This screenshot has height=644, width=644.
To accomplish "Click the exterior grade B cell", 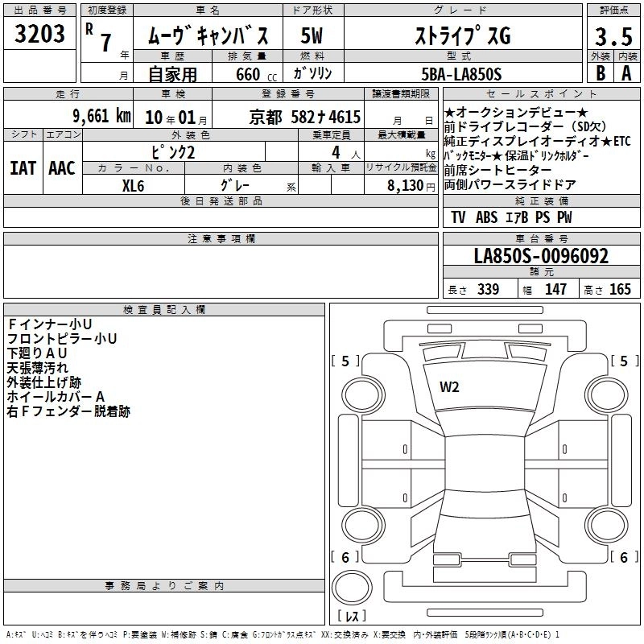I will (599, 72).
